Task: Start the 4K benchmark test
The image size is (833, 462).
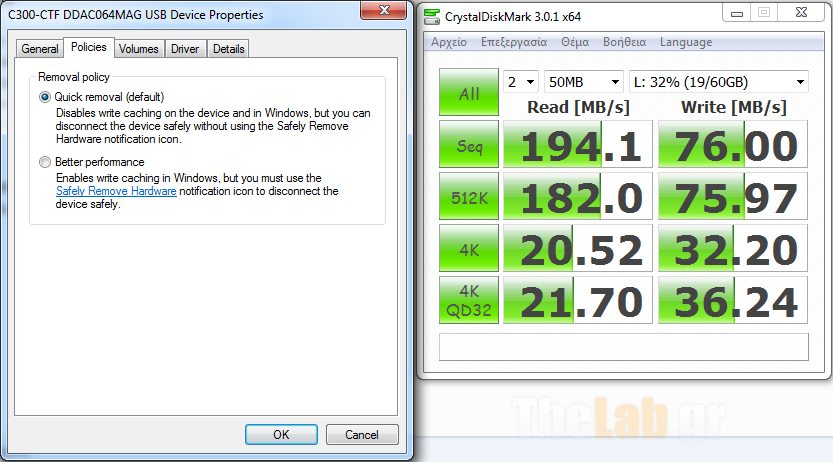Action: tap(469, 249)
